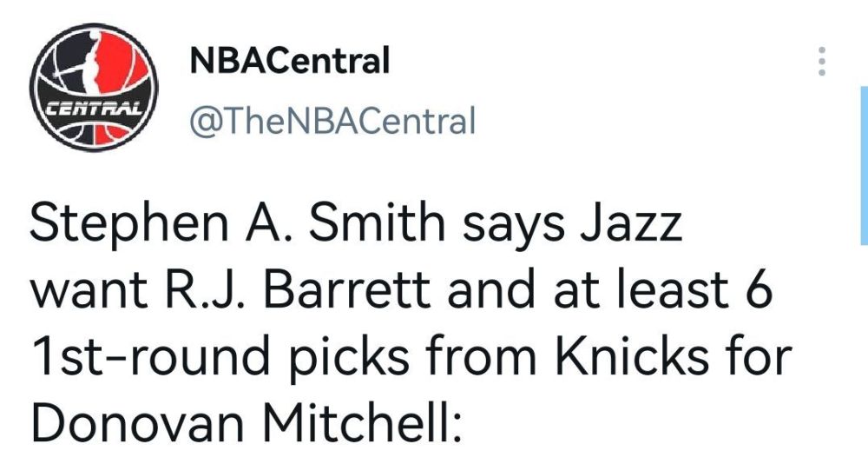
Task: Click the blue scrollbar on the right edge
Action: tap(865, 165)
